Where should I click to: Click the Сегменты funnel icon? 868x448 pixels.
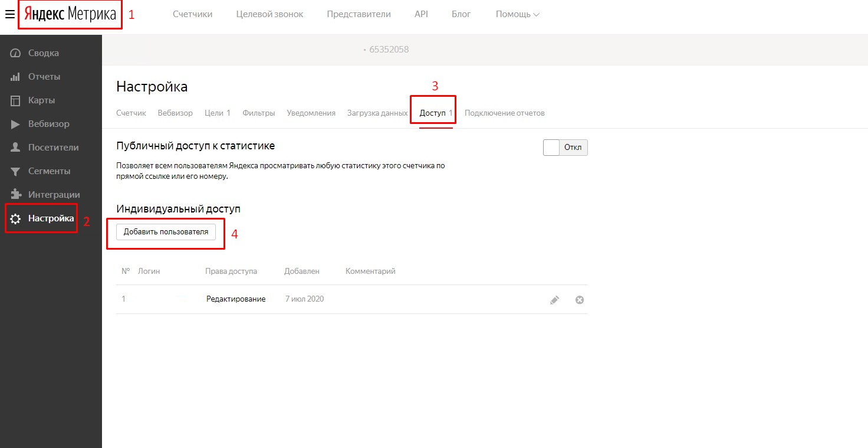(16, 171)
